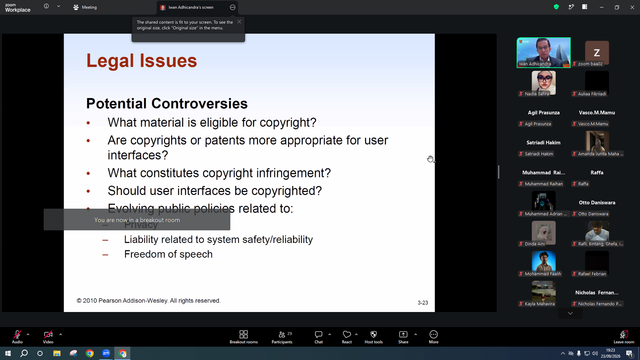Click the microphone icon in the system tray

click(579, 353)
